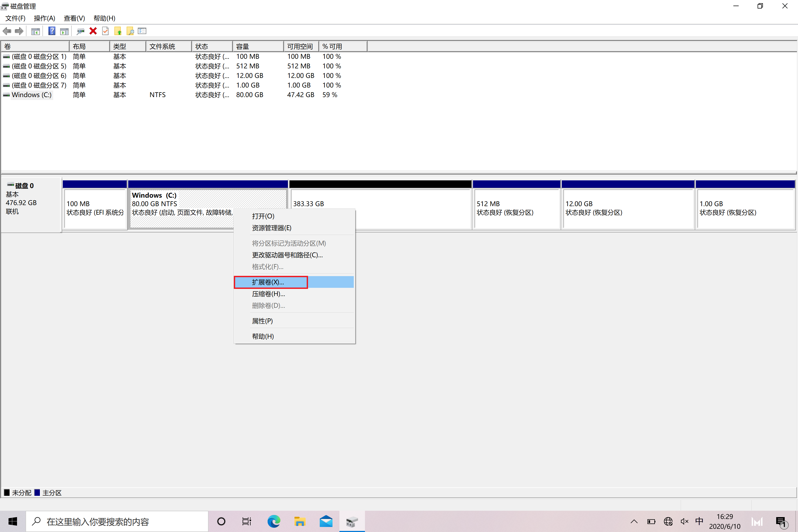
Task: Click the Properties checkmark page icon
Action: pyautogui.click(x=106, y=31)
